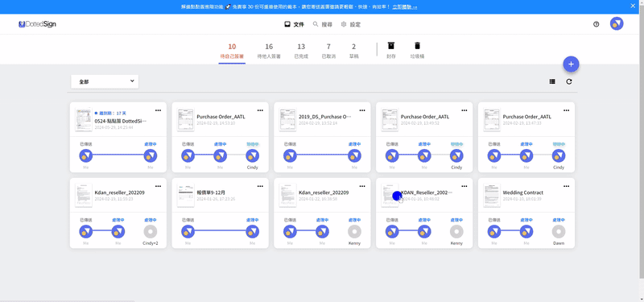644x302 pixels.
Task: Dismiss the top promotional banner
Action: pyautogui.click(x=633, y=6)
